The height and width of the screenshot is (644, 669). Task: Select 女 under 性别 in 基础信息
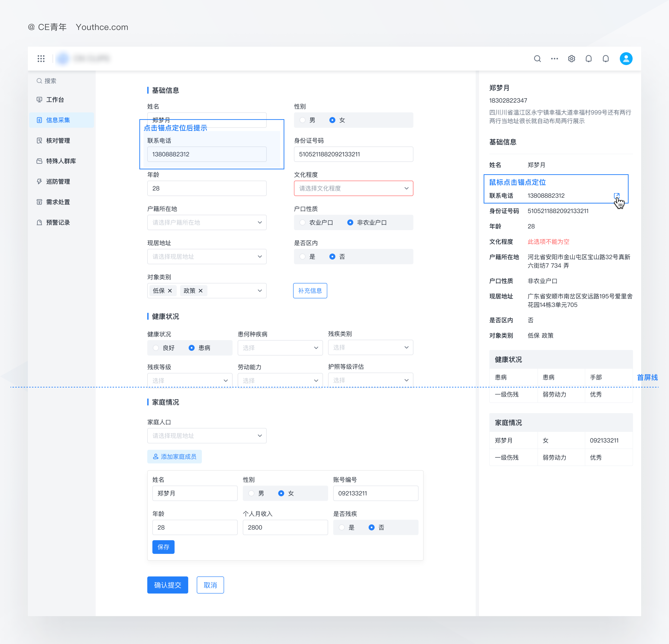pos(332,120)
